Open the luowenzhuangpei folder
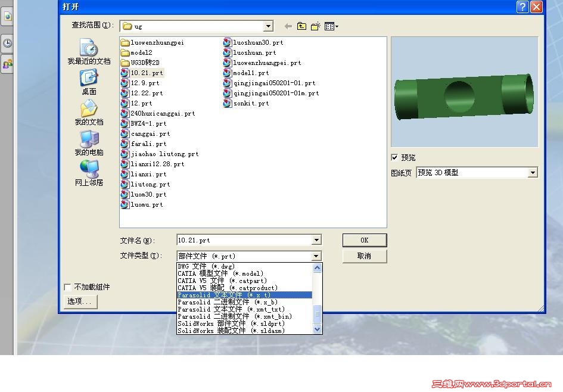The width and height of the screenshot is (563, 392). [153, 42]
